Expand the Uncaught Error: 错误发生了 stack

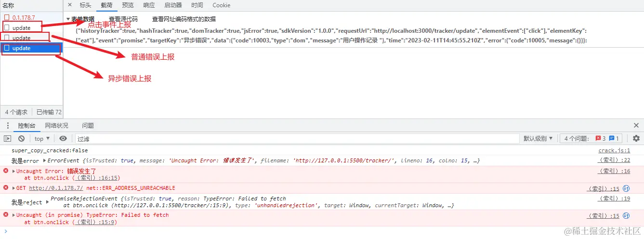(x=13, y=171)
